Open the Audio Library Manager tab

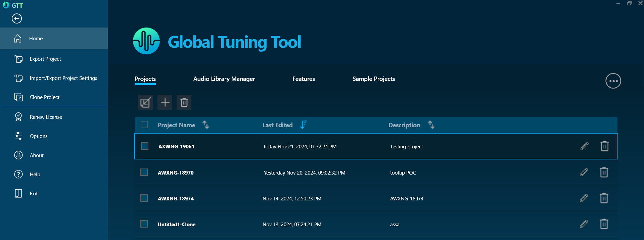(224, 79)
